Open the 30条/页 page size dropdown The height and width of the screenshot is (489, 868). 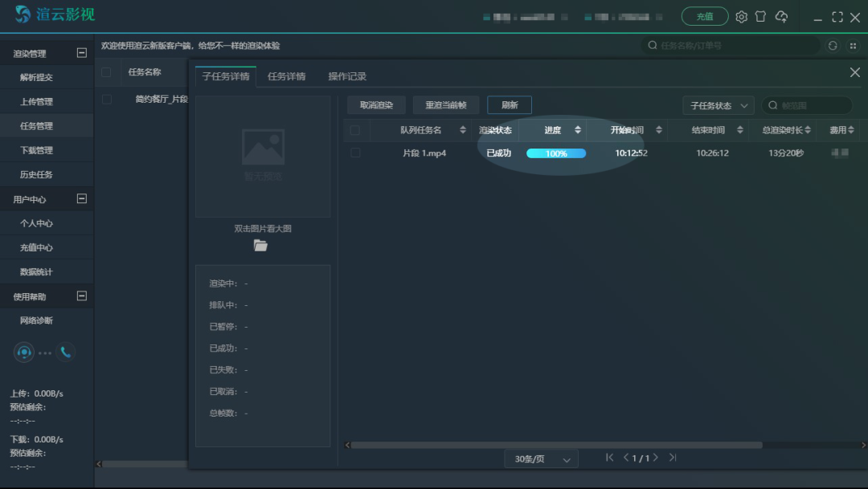click(545, 458)
